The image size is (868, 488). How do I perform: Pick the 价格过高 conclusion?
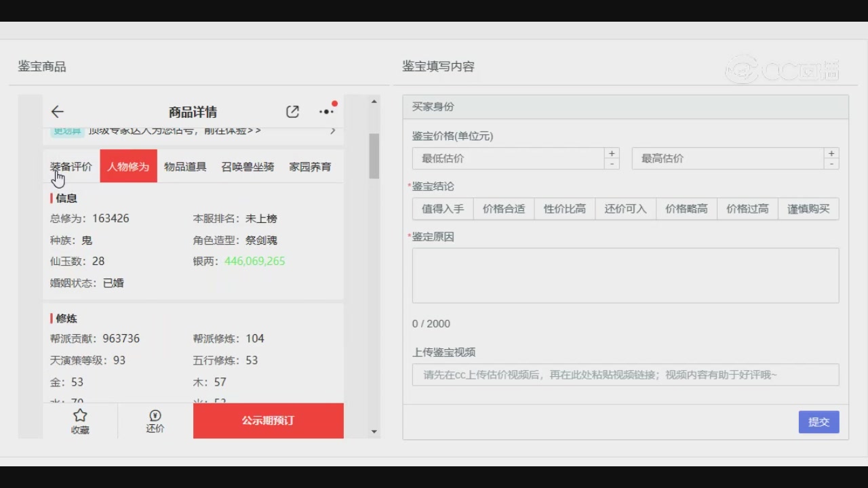coord(747,209)
